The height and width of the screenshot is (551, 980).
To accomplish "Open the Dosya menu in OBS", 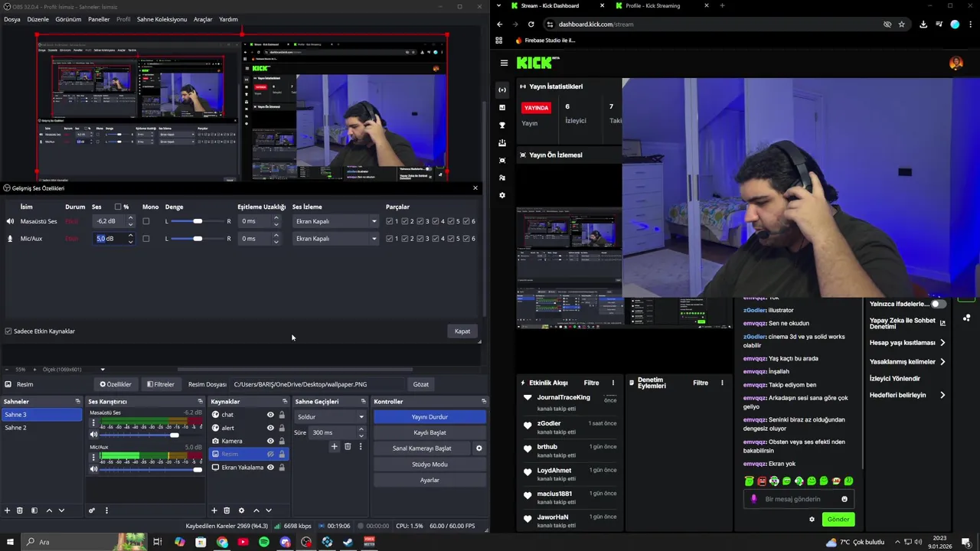I will click(11, 19).
